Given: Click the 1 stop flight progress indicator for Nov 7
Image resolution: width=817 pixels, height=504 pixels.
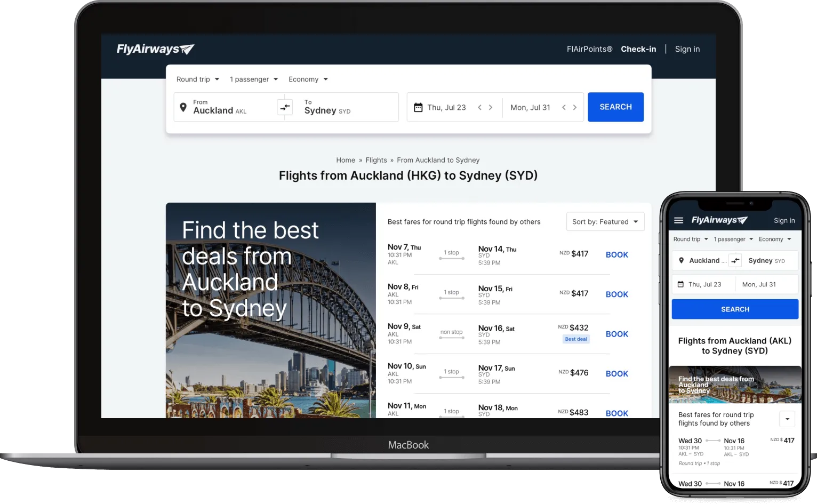Looking at the screenshot, I should (451, 255).
